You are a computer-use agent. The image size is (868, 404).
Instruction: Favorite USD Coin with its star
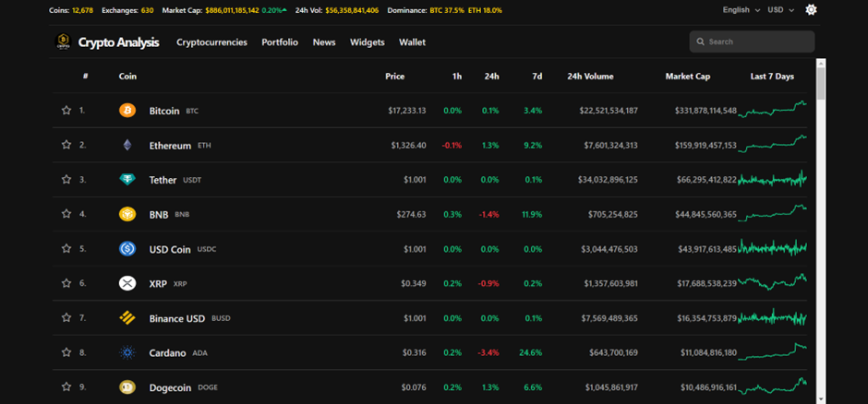tap(66, 248)
